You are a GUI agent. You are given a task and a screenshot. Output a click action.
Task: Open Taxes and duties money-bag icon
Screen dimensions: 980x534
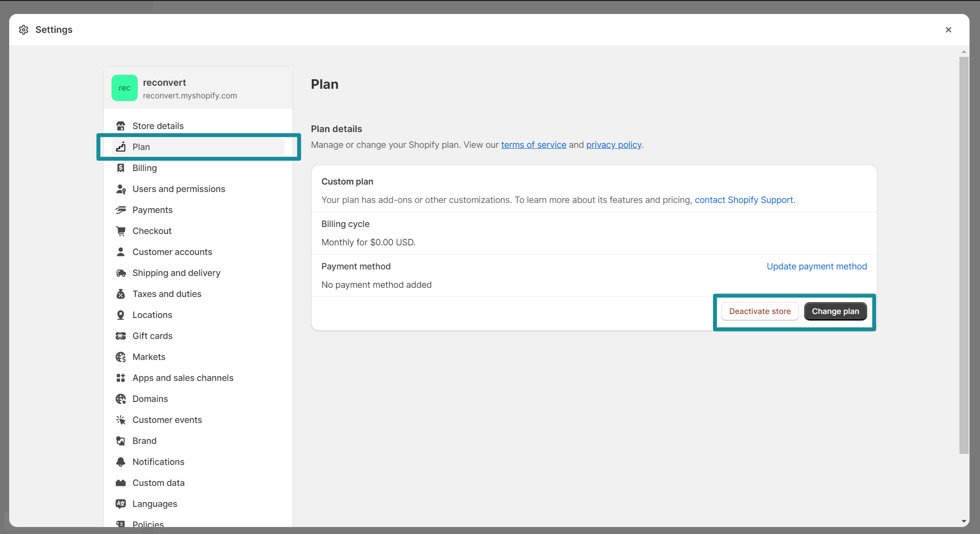click(121, 293)
